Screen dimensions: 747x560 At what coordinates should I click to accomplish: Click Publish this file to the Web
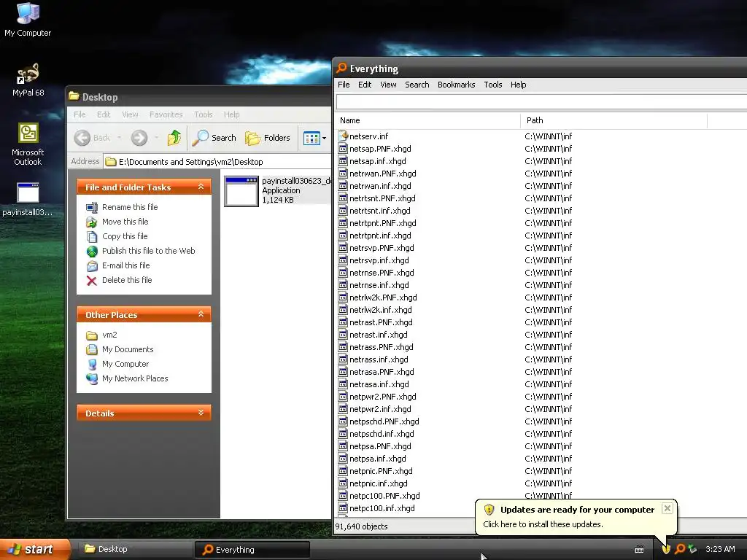coord(148,251)
